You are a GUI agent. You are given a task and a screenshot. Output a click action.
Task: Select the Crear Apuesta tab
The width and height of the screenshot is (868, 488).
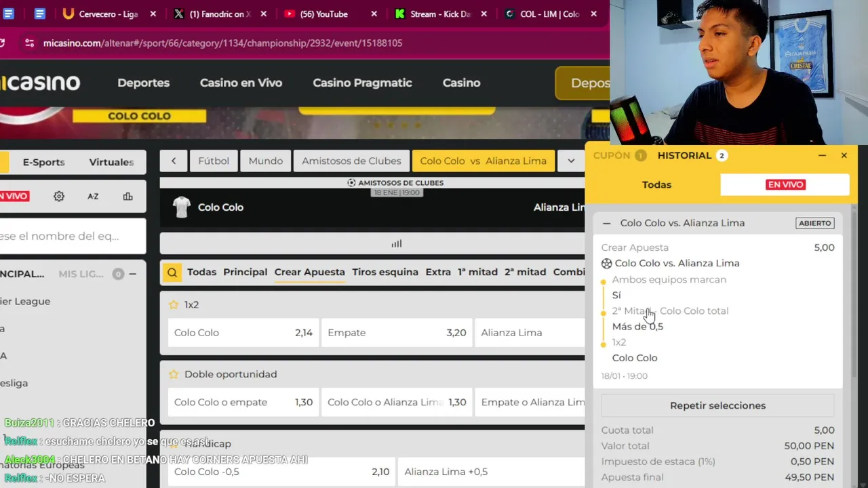tap(309, 272)
